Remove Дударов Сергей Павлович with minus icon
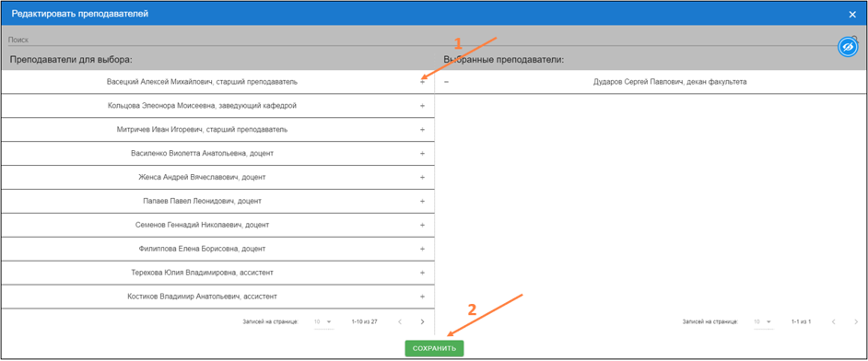868x361 pixels. tap(446, 82)
